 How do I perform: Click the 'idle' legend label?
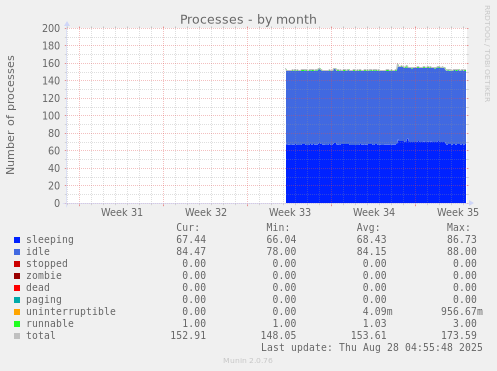(x=38, y=252)
